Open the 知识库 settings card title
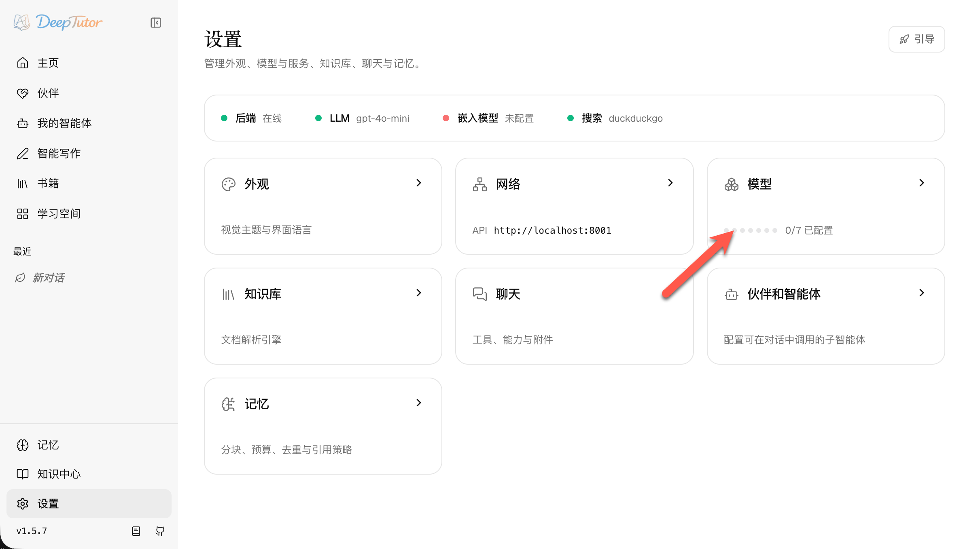The height and width of the screenshot is (549, 980). tap(263, 294)
